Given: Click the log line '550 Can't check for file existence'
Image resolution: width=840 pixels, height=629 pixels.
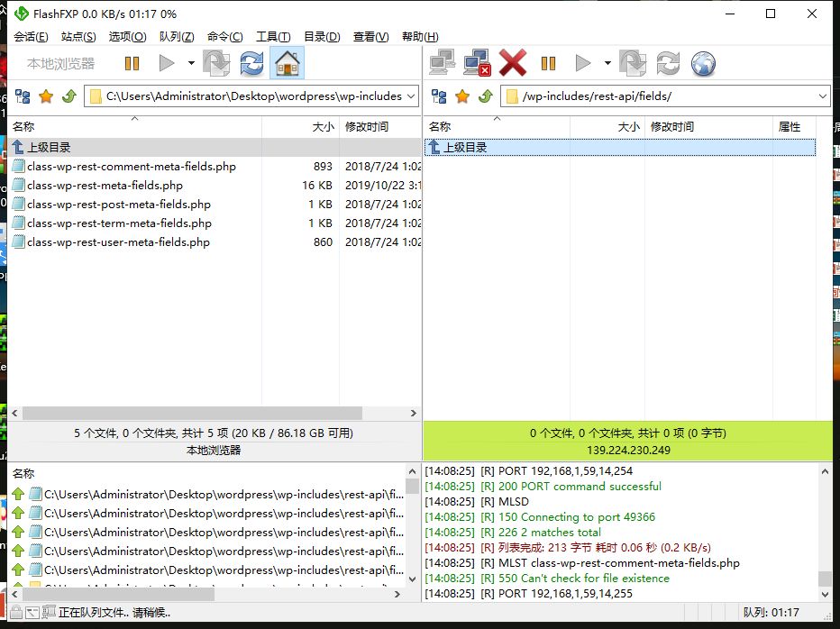Looking at the screenshot, I should pos(584,579).
